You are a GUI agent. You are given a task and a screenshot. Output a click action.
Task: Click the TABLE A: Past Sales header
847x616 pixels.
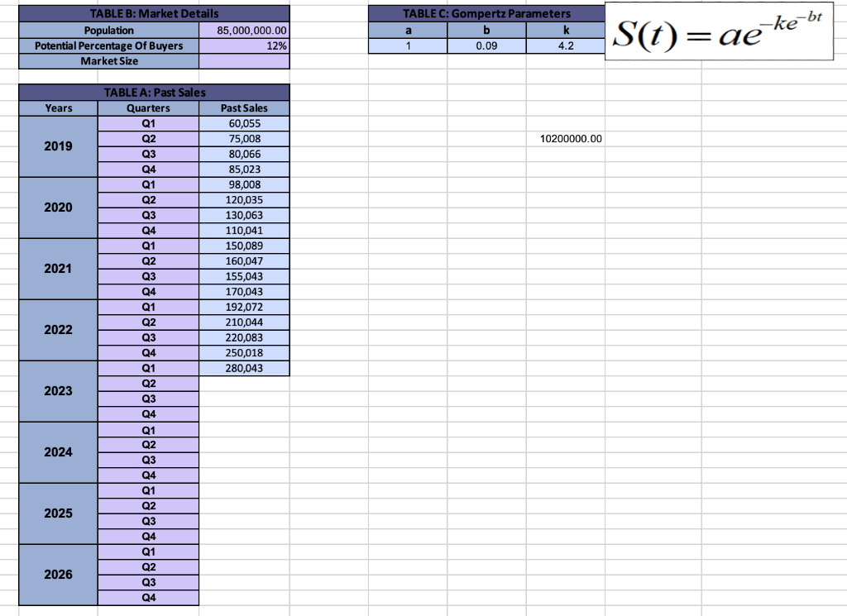click(x=152, y=92)
